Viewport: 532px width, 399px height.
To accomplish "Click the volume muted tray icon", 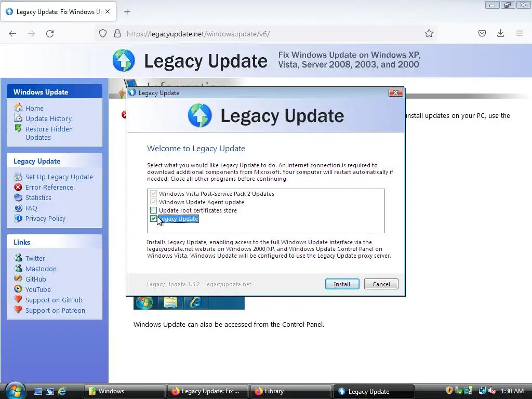I will pos(492,391).
